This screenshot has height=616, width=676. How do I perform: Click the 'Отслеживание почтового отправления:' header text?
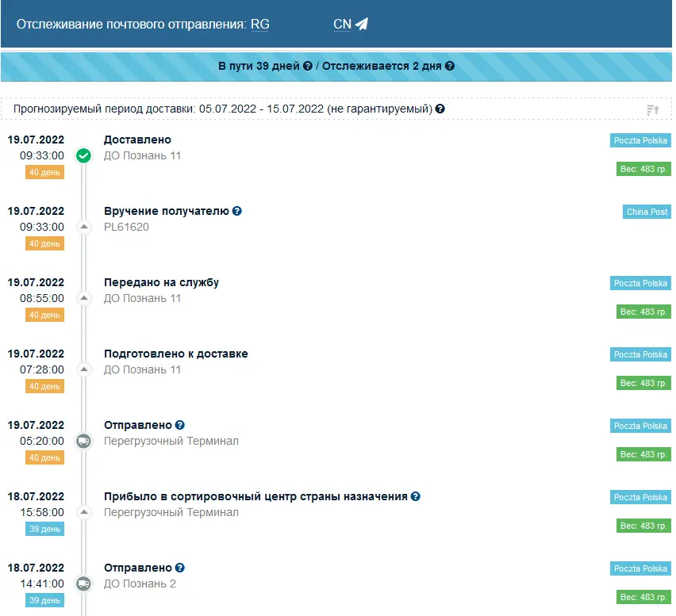point(131,24)
